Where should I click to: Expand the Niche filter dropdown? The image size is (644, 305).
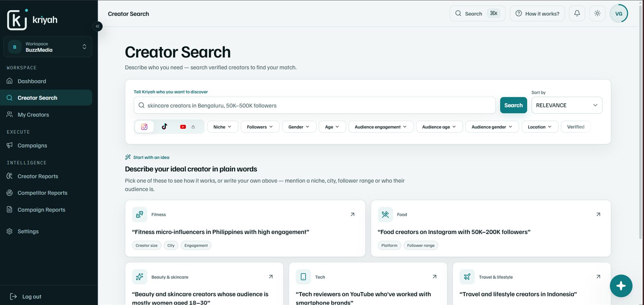click(x=223, y=127)
